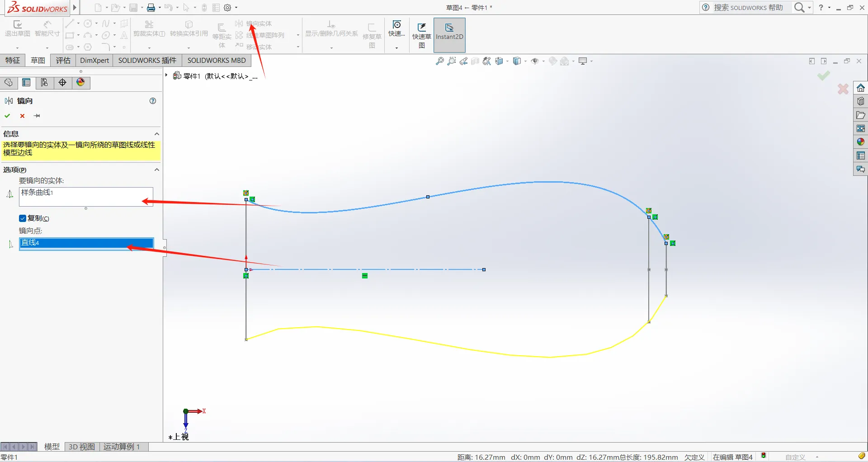The image size is (868, 462).
Task: Click the Mirror Entities (镜向实体) tool
Action: pyautogui.click(x=254, y=24)
